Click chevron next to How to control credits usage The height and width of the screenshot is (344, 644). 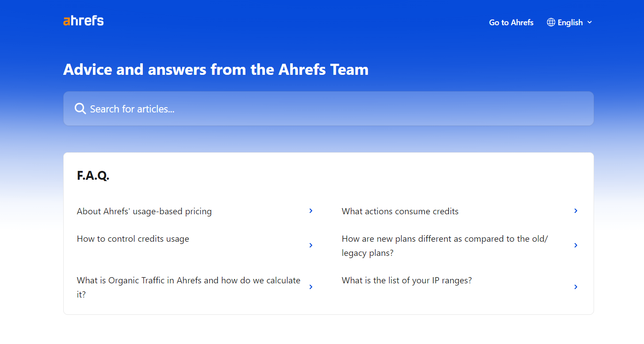pyautogui.click(x=311, y=245)
